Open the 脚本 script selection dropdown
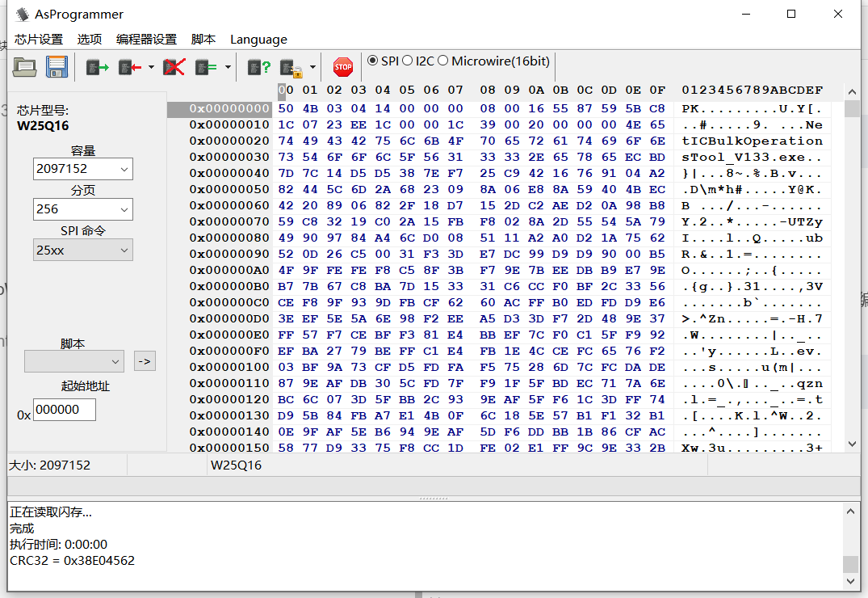The width and height of the screenshot is (868, 598). click(x=74, y=361)
